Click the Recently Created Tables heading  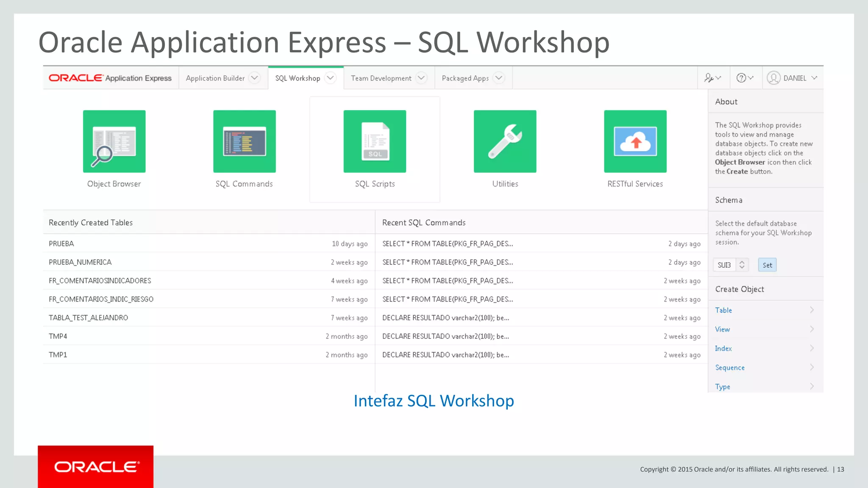click(91, 222)
